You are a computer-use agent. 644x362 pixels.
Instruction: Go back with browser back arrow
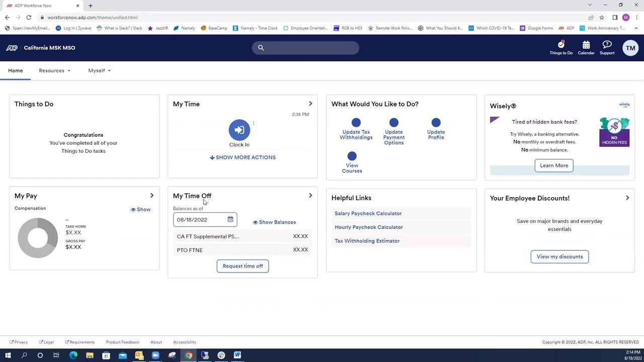click(x=7, y=17)
